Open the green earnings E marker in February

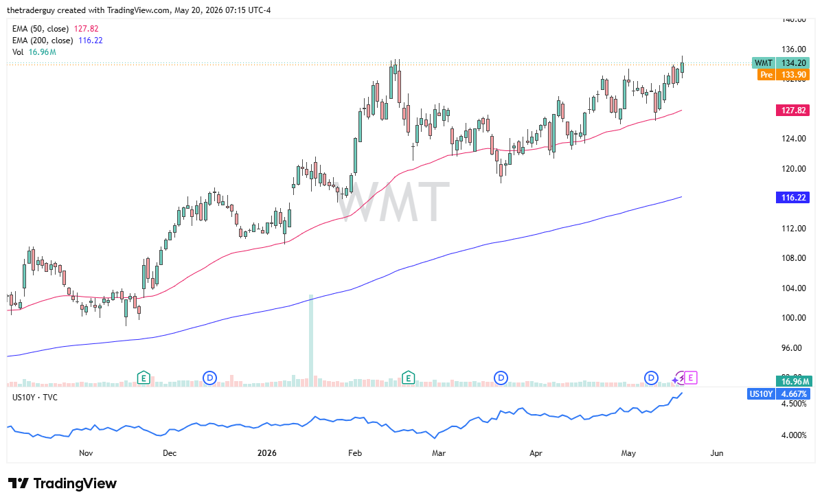pos(408,377)
